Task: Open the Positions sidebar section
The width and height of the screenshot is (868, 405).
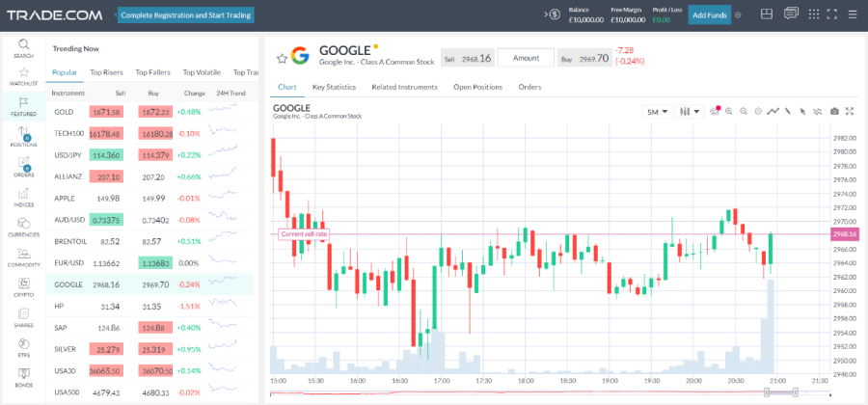Action: [23, 137]
